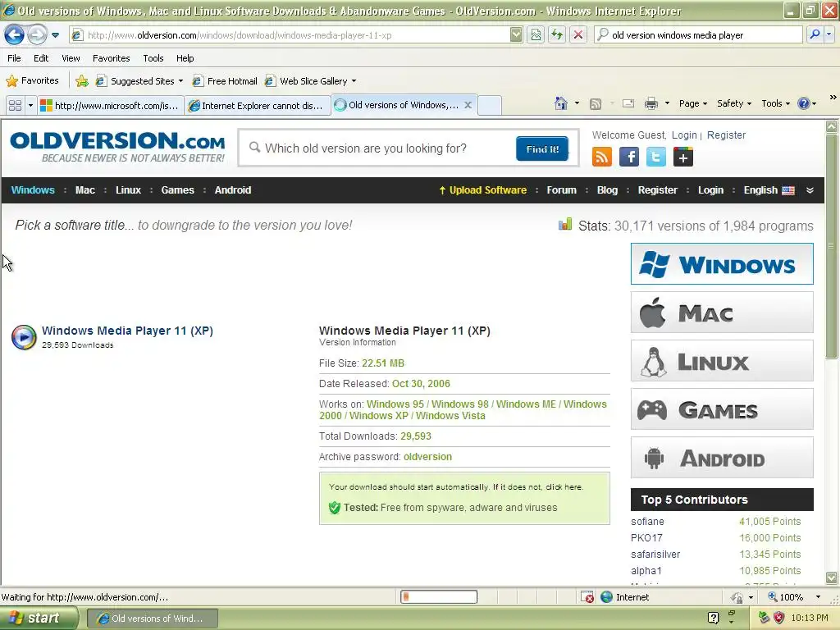Select Mac in the site navigation bar

(x=85, y=190)
